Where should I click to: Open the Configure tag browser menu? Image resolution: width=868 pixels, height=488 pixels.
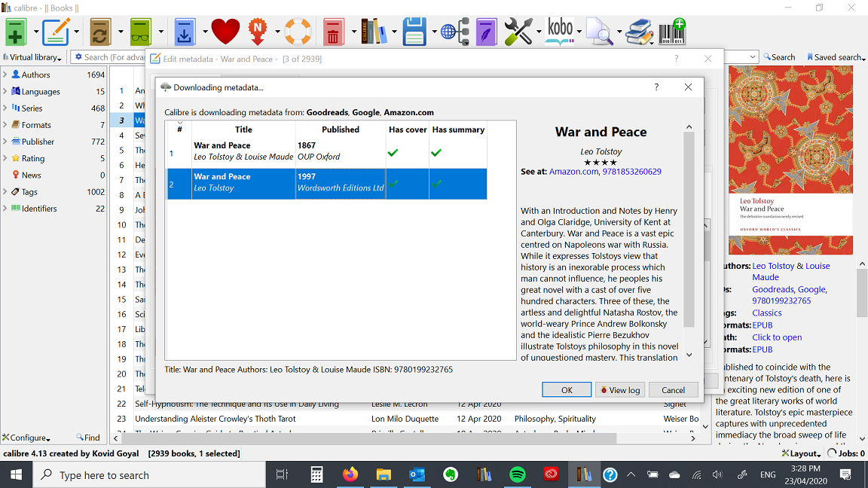tap(26, 437)
